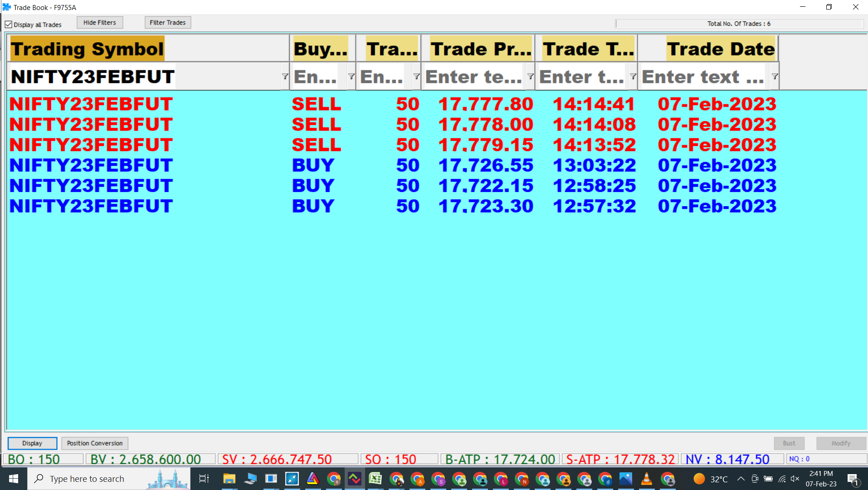The width and height of the screenshot is (868, 490).
Task: Click the Filter Trades button
Action: 168,23
